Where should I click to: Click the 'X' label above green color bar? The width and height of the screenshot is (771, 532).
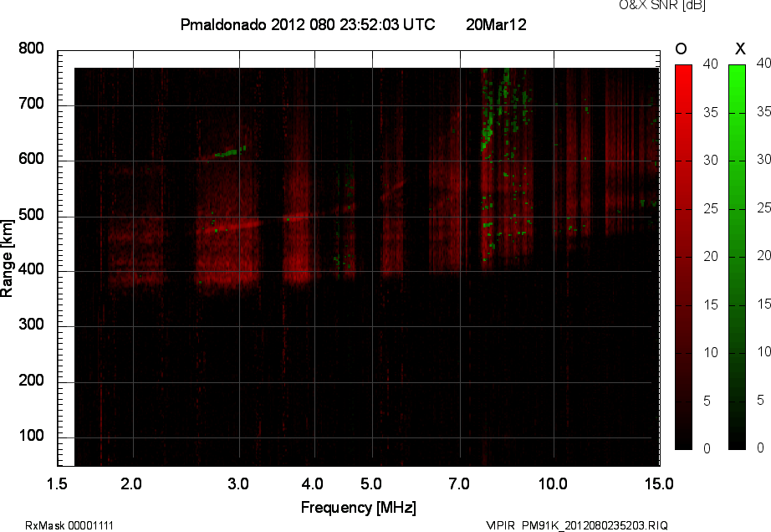pyautogui.click(x=740, y=49)
